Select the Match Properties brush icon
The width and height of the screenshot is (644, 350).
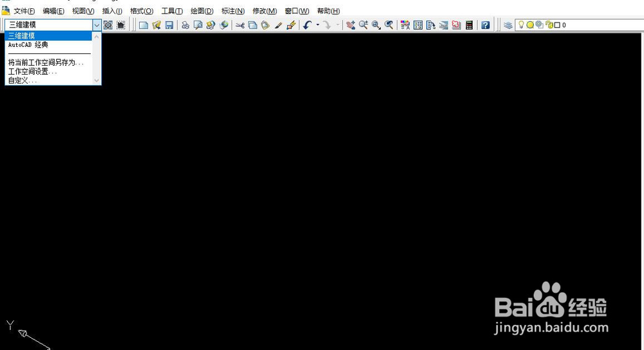278,25
